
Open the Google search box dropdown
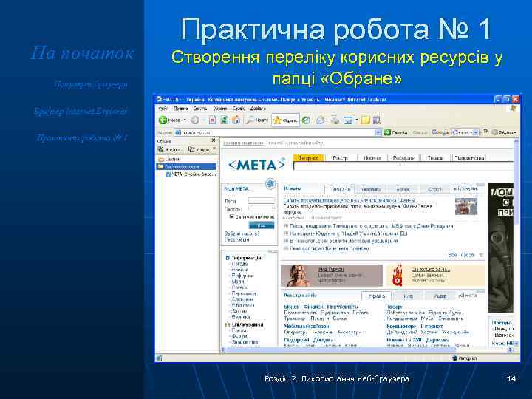click(476, 132)
